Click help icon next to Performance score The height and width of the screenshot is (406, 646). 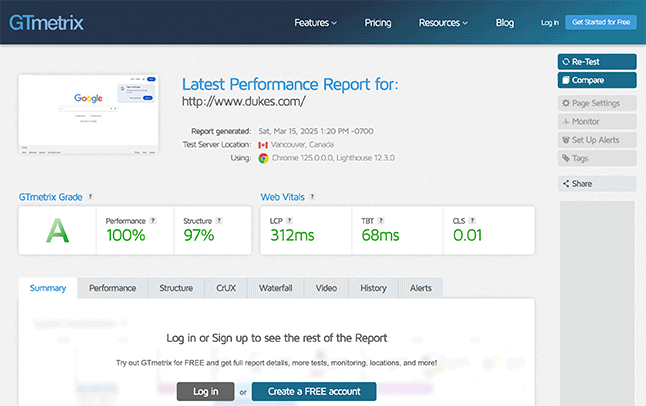pyautogui.click(x=153, y=221)
